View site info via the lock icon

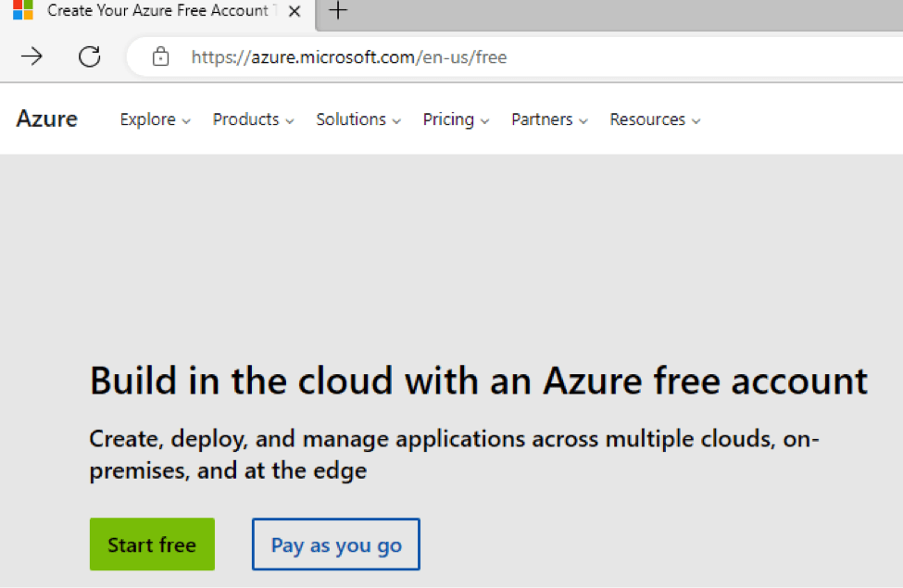[161, 56]
